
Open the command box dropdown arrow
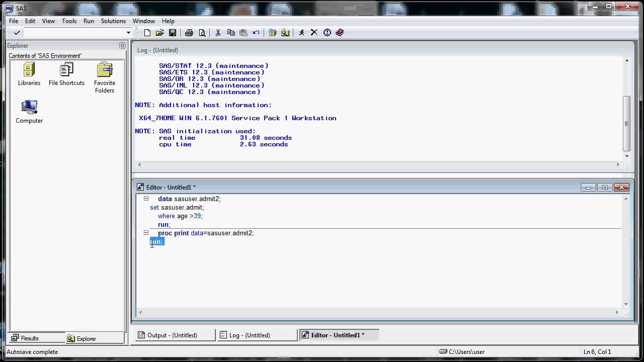pyautogui.click(x=128, y=33)
